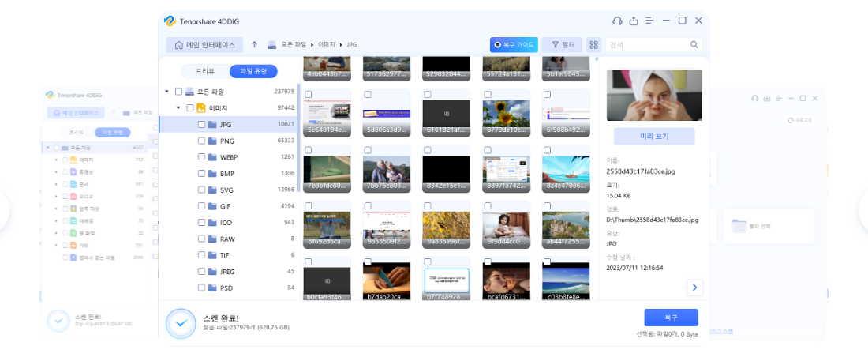Click 이미지 in the breadcrumb path
Image resolution: width=868 pixels, height=361 pixels.
327,45
